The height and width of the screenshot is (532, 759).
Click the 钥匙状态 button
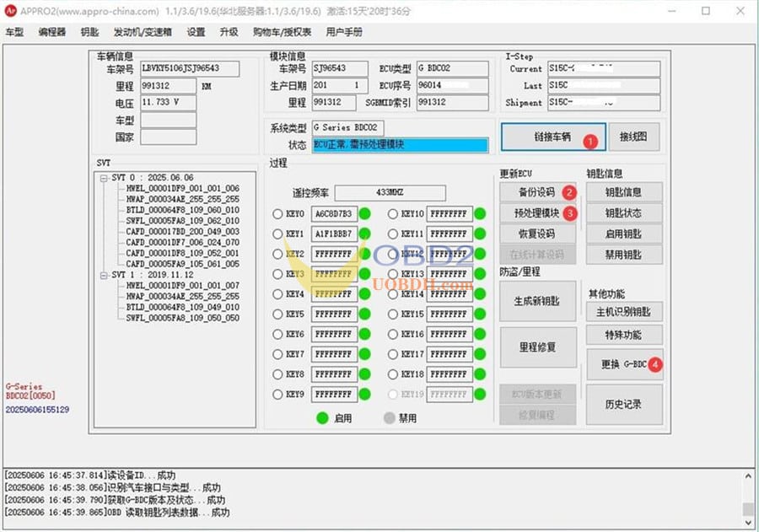coord(624,213)
